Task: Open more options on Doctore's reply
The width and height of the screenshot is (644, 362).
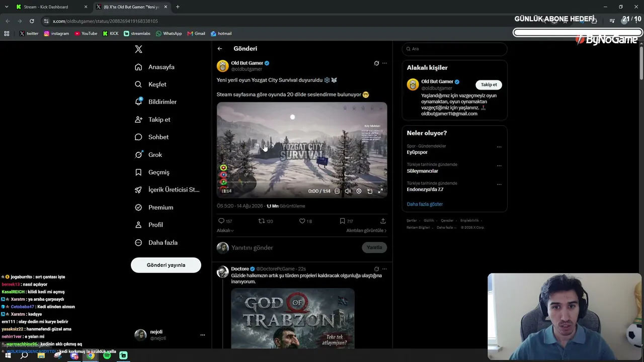Action: [384, 269]
